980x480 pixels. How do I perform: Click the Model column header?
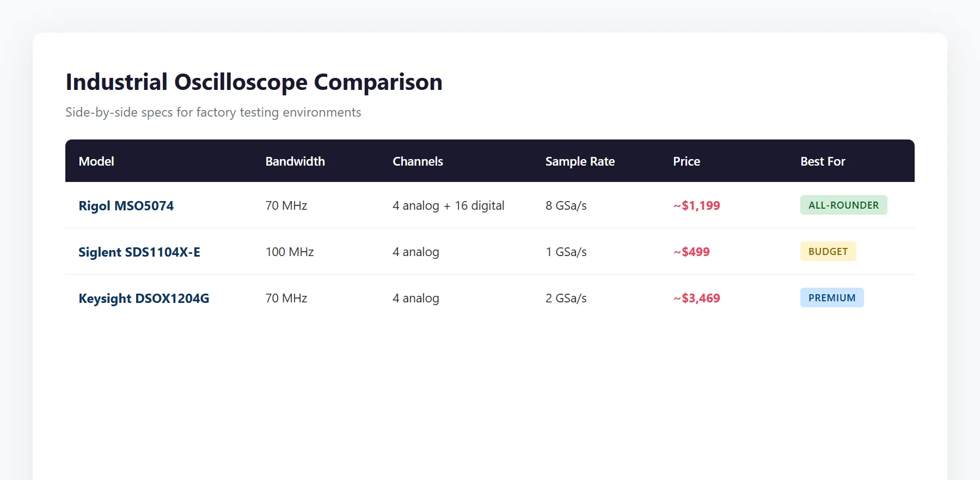(x=96, y=161)
